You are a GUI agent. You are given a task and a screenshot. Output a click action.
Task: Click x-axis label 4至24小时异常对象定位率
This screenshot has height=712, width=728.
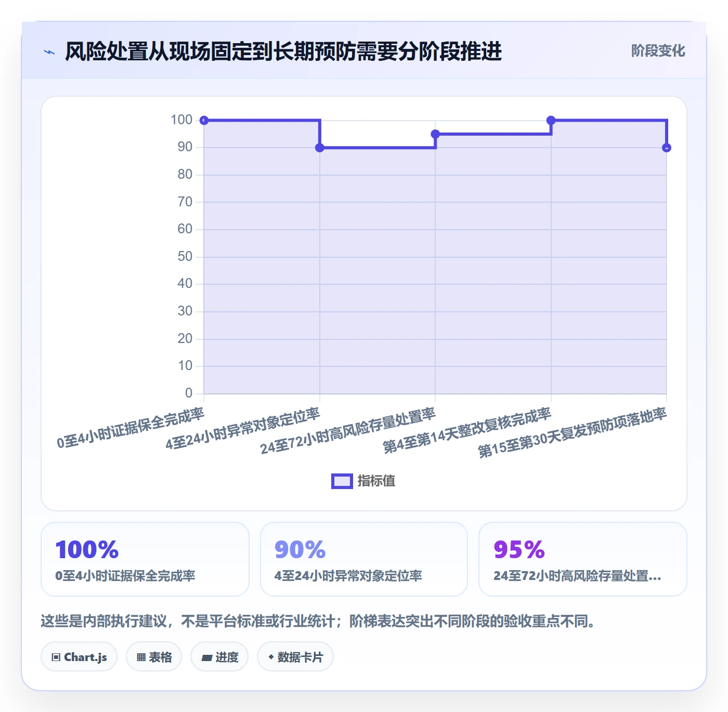243,429
